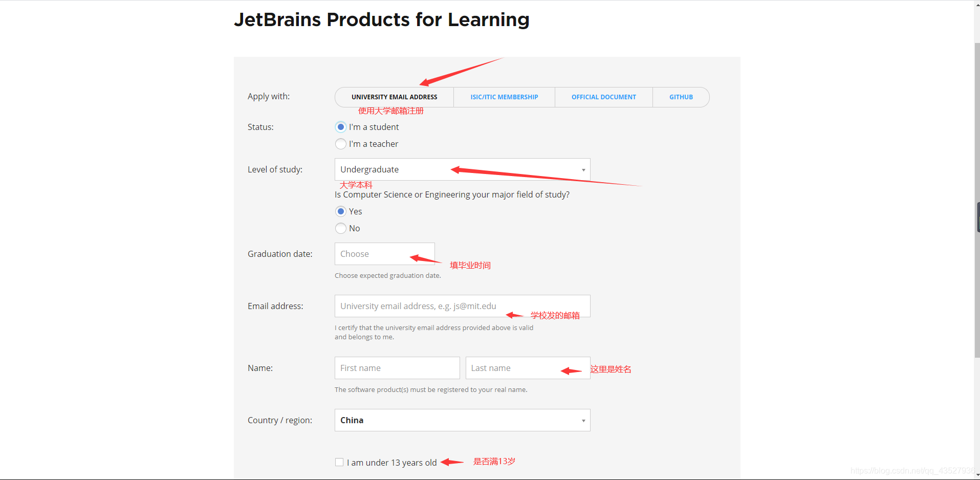
Task: Click the Choose expected graduation date hint
Action: pos(388,275)
